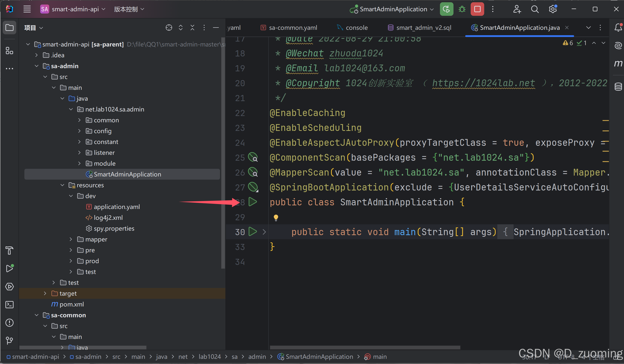Open the Terminal tool window
Viewport: 624px width, 364px height.
click(x=9, y=305)
